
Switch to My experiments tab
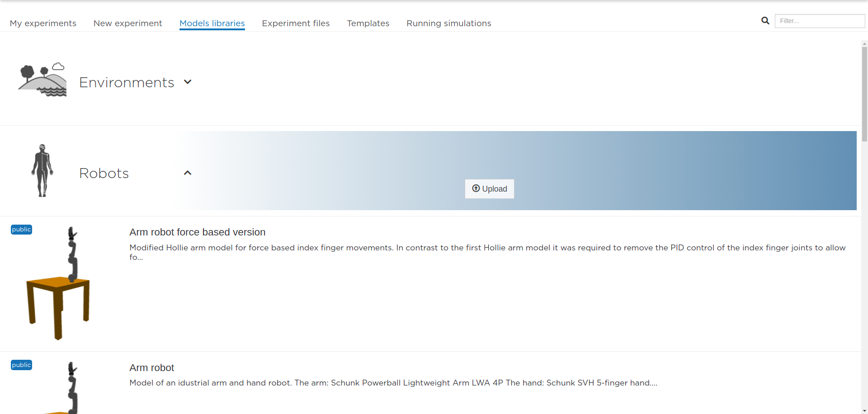43,23
